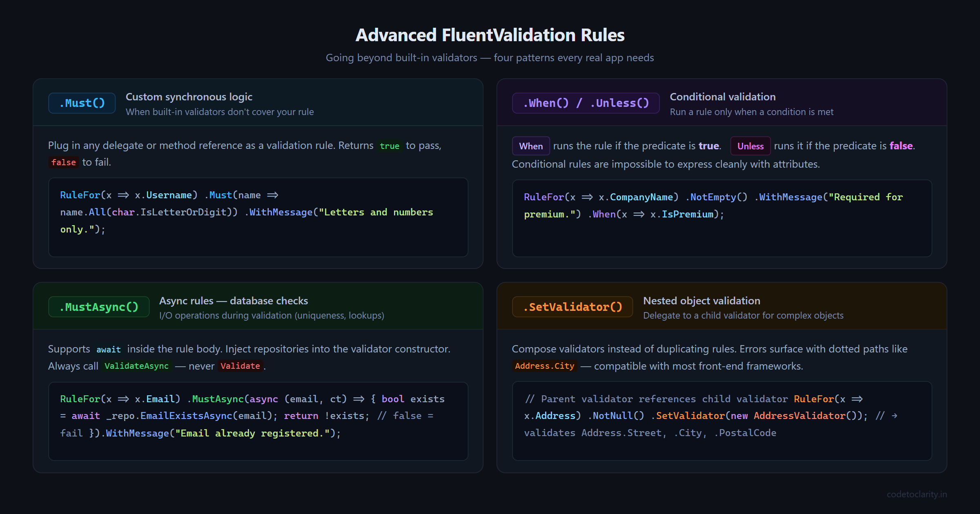
Task: Click the .Must() badge
Action: pos(82,103)
